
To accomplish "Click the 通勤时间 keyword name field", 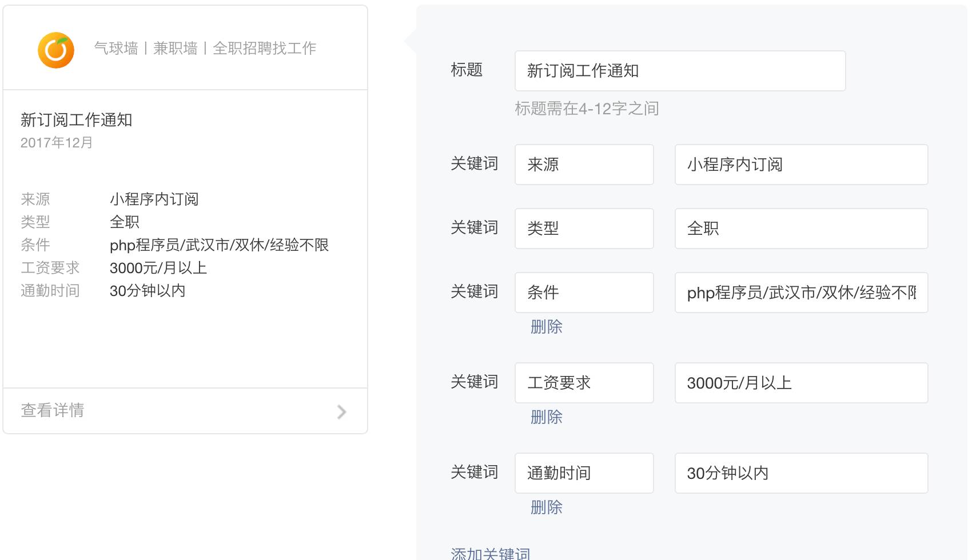I will pos(583,473).
